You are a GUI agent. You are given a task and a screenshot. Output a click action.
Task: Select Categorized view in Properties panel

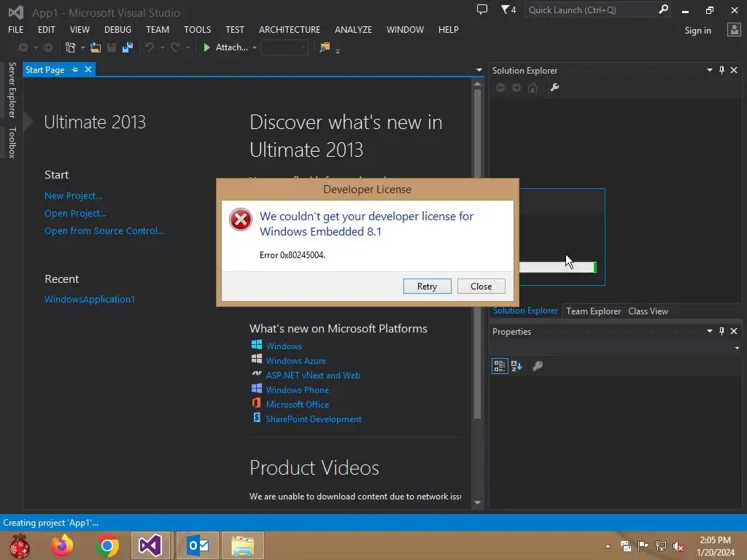(x=500, y=366)
